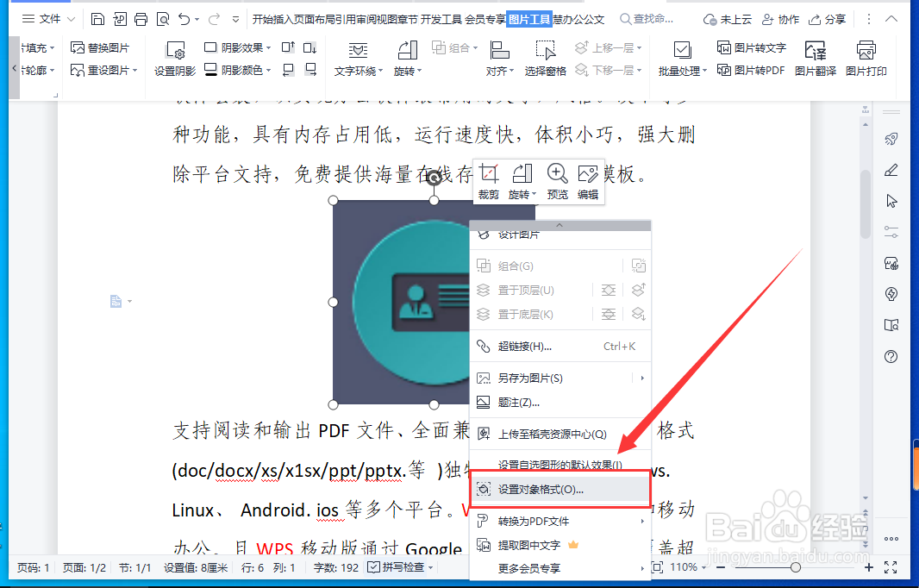This screenshot has width=919, height=588.
Task: Click the Undo arrow icon
Action: point(184,19)
